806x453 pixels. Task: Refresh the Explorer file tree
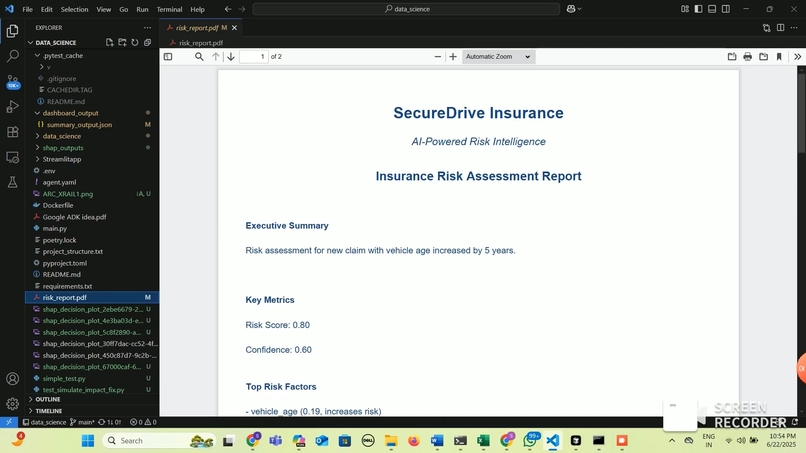click(x=135, y=43)
